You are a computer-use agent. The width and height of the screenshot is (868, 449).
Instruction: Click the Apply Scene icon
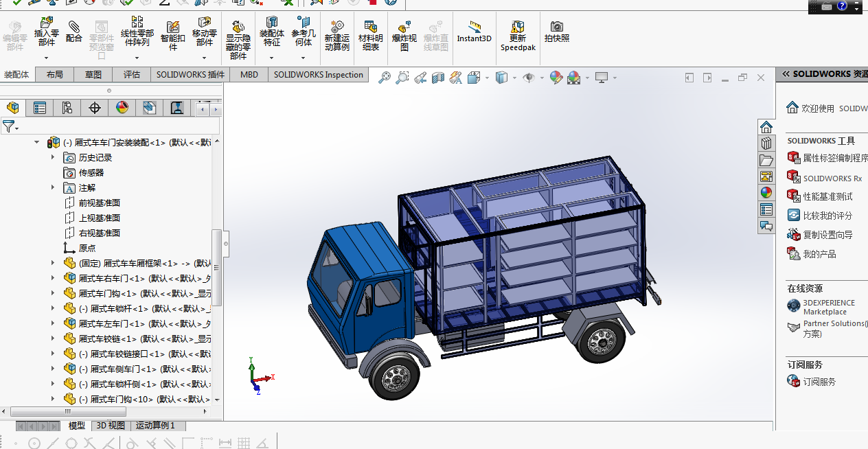[x=574, y=78]
